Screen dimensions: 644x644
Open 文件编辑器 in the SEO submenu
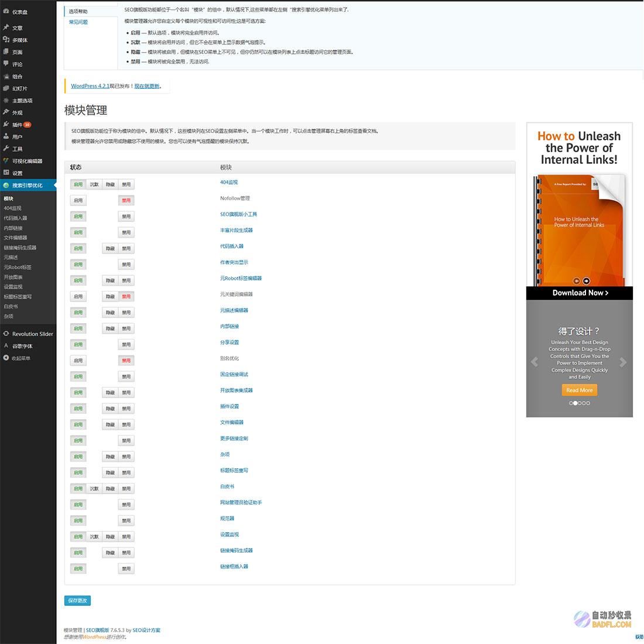click(15, 238)
